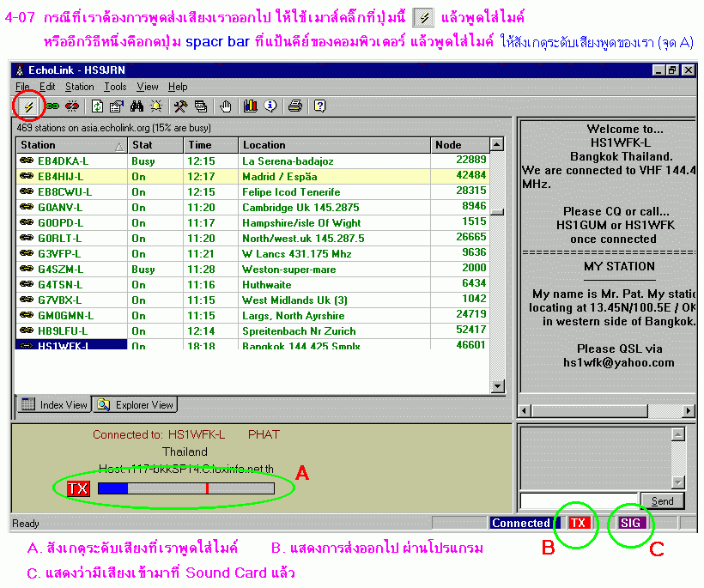Click the info panel scroll right arrow
704x588 pixels.
(x=689, y=410)
